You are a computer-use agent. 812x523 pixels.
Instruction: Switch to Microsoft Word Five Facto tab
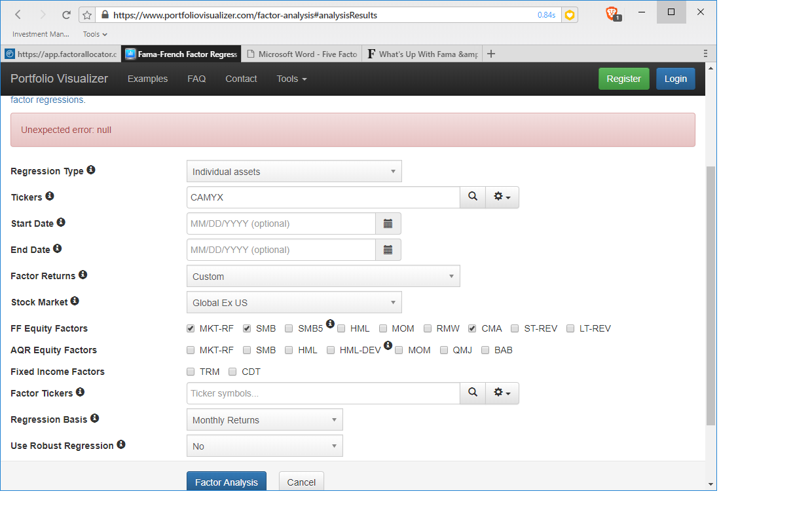[302, 54]
